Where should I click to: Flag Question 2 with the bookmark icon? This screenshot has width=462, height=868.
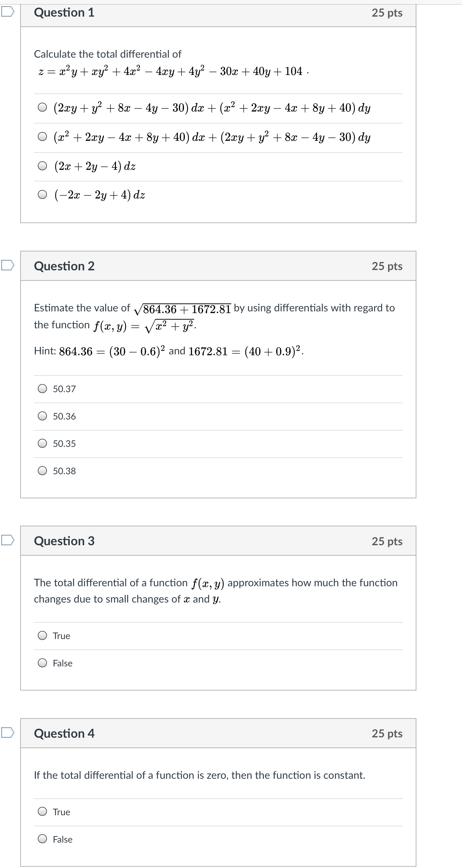tap(7, 265)
